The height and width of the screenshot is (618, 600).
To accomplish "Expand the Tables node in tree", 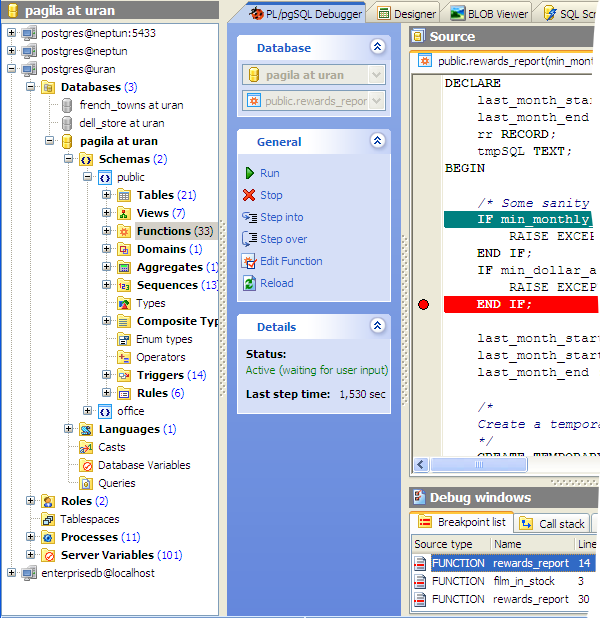I will pos(106,195).
